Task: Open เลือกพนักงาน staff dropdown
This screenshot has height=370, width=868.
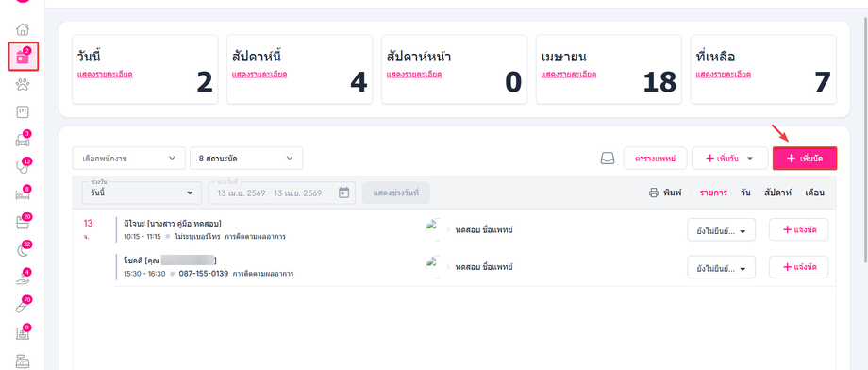Action: point(128,159)
